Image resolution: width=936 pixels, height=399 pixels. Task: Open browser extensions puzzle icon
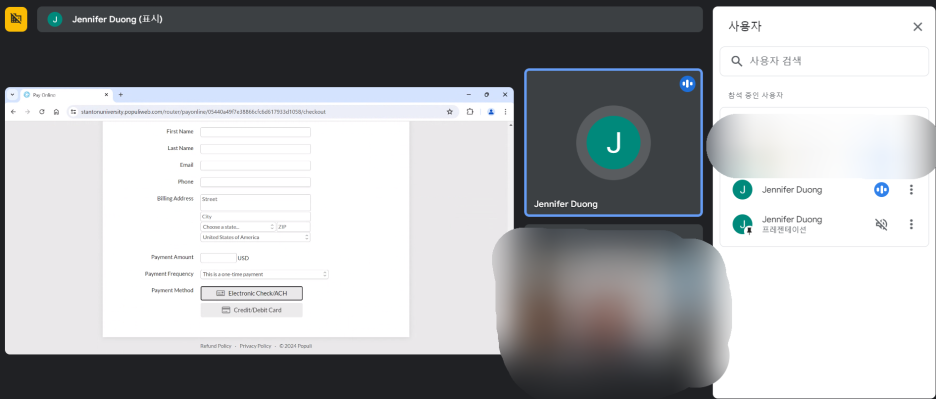click(x=470, y=112)
